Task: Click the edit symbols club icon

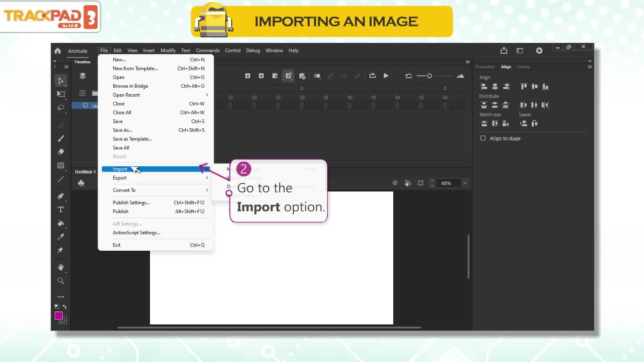Action: pos(81,183)
